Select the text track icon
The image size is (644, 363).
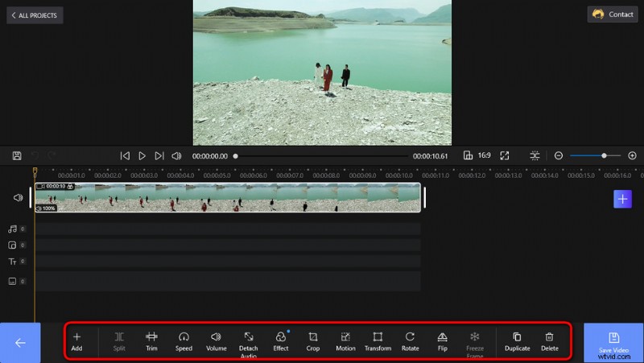(12, 262)
